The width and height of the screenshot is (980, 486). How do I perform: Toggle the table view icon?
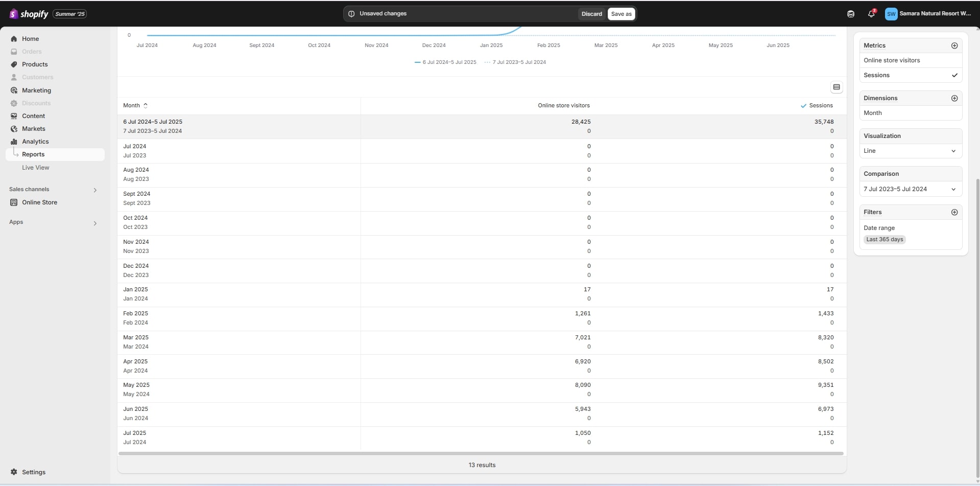click(x=836, y=87)
